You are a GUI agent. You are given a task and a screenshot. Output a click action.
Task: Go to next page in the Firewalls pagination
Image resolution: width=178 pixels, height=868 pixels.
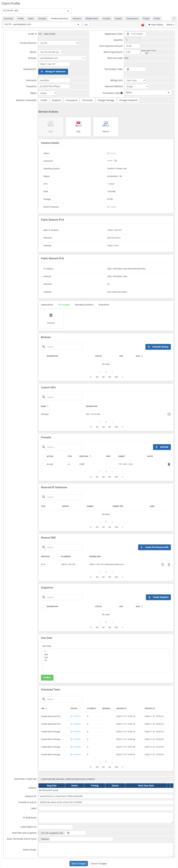112,472
